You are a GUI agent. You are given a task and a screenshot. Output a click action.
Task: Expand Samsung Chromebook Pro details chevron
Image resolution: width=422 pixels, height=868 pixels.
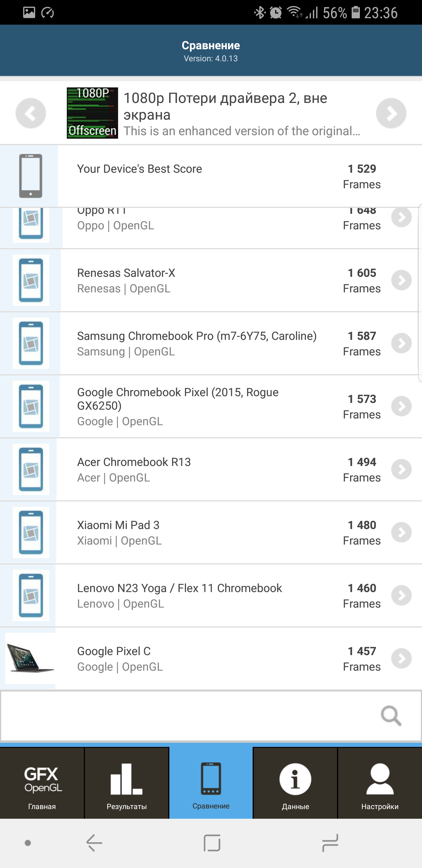pyautogui.click(x=401, y=343)
